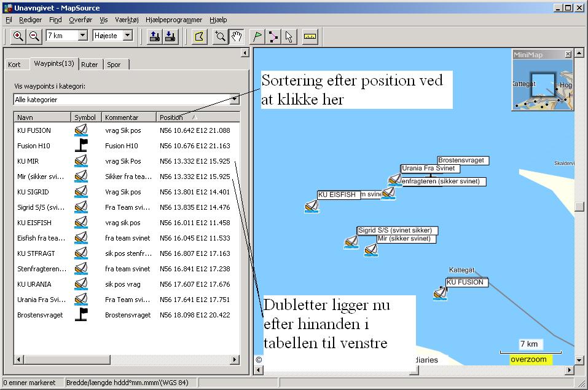Click the receive from device icon

171,36
